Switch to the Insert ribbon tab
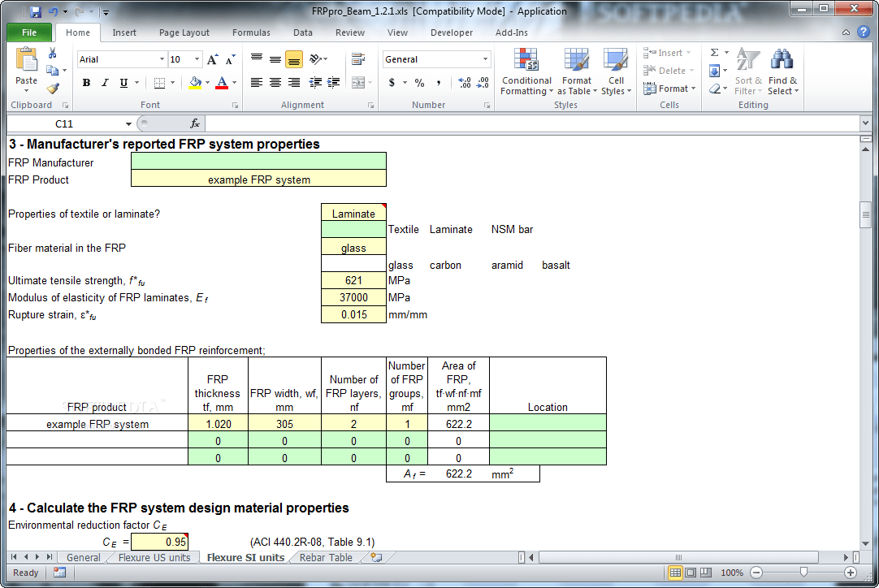 click(124, 32)
